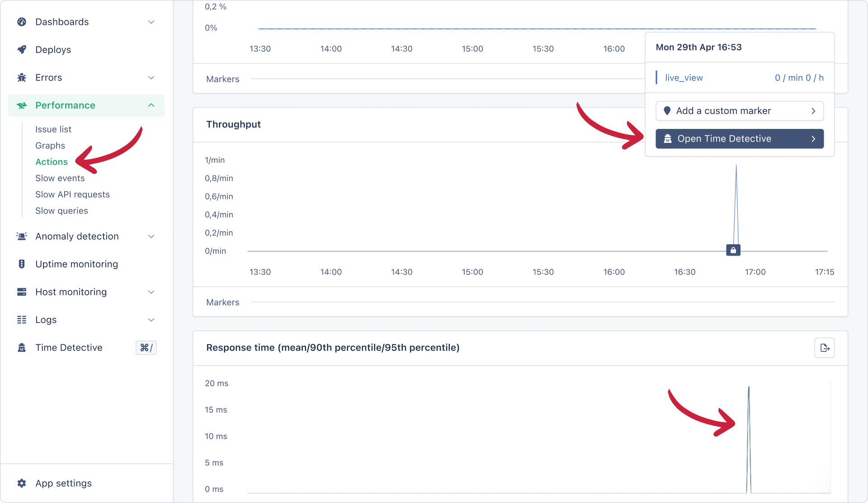Collapse the Performance section chevron

(x=151, y=105)
